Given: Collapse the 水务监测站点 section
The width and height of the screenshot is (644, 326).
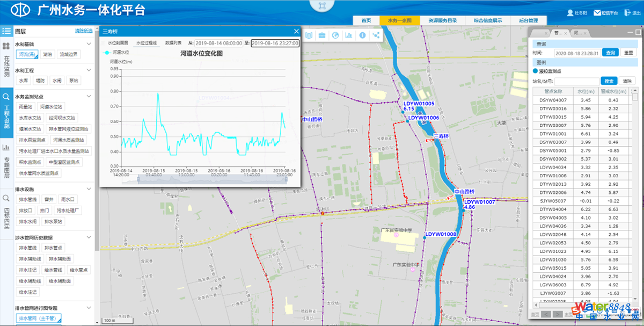Looking at the screenshot, I should [89, 97].
